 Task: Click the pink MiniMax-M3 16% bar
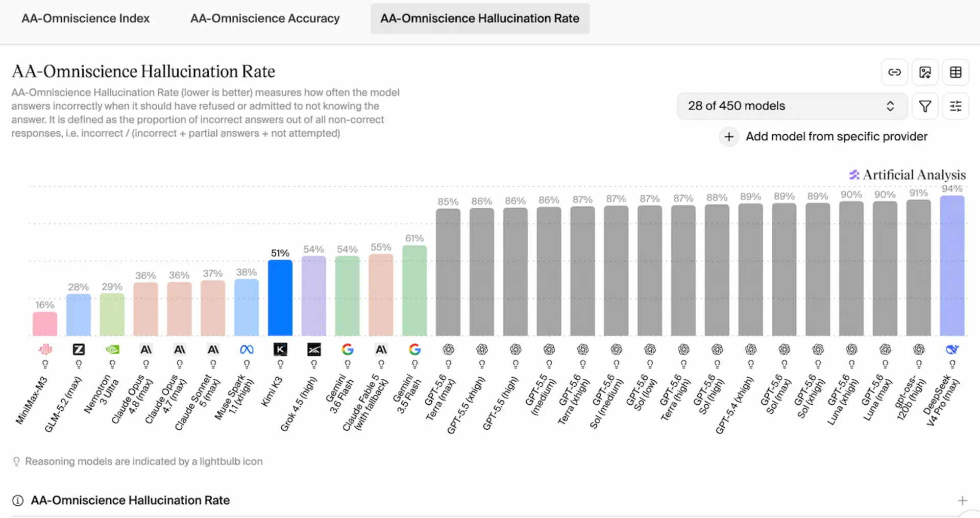click(x=45, y=324)
